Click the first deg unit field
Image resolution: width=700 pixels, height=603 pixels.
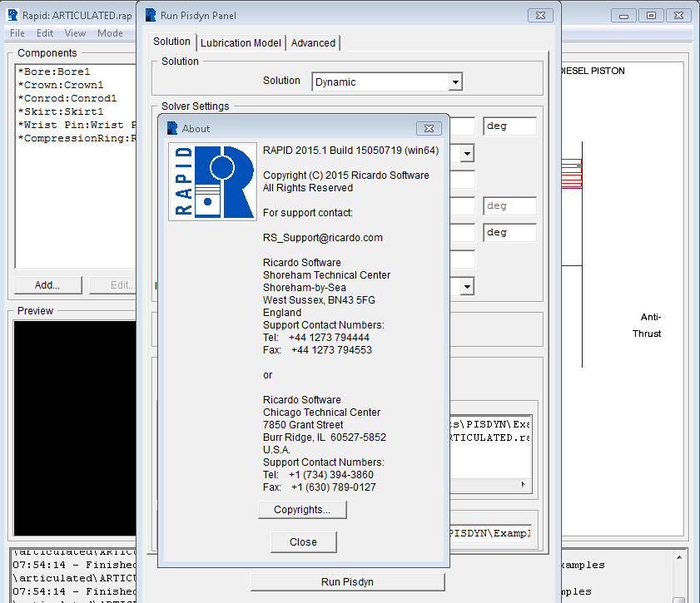click(510, 126)
